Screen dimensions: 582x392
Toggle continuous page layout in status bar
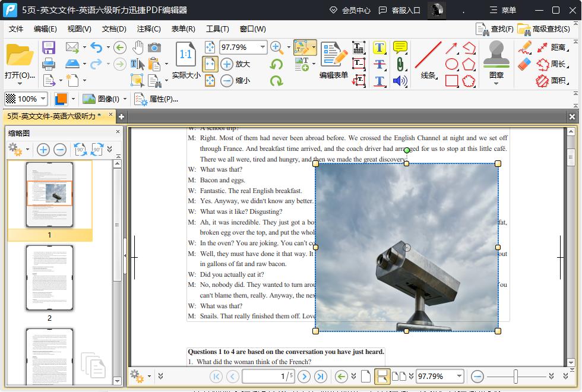pos(382,376)
